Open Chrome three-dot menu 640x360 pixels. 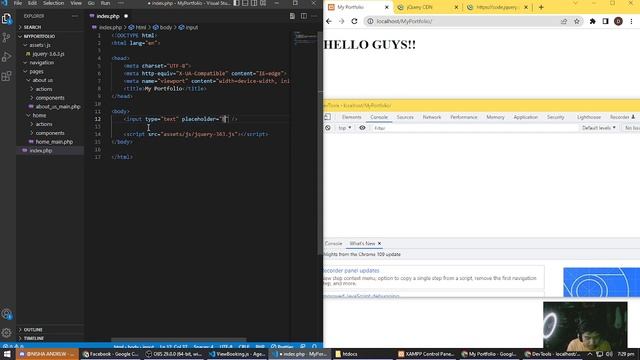coord(631,21)
